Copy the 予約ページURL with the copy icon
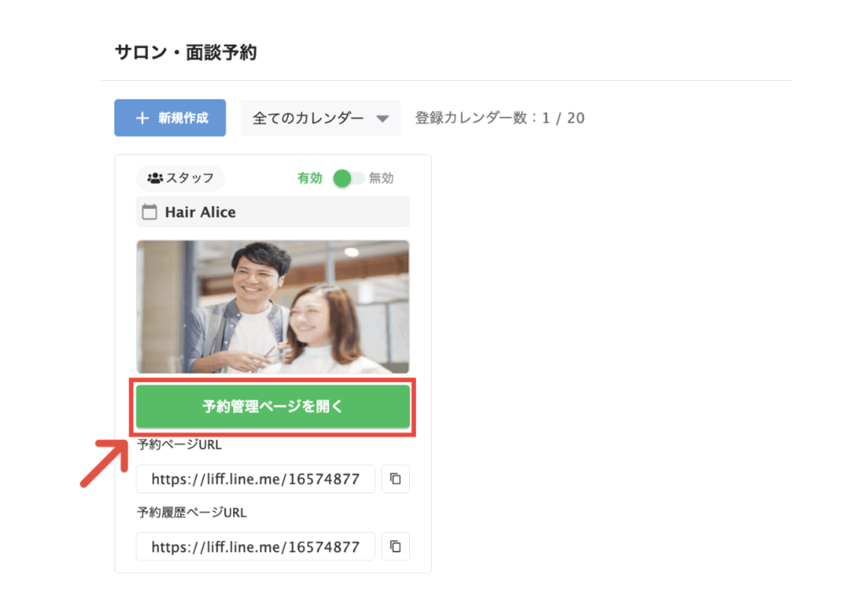The height and width of the screenshot is (616, 862). click(395, 480)
